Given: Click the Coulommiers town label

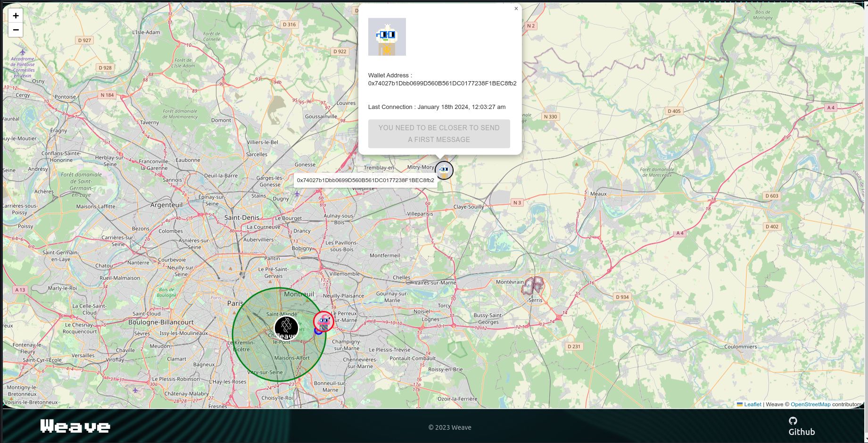Looking at the screenshot, I should [740, 347].
